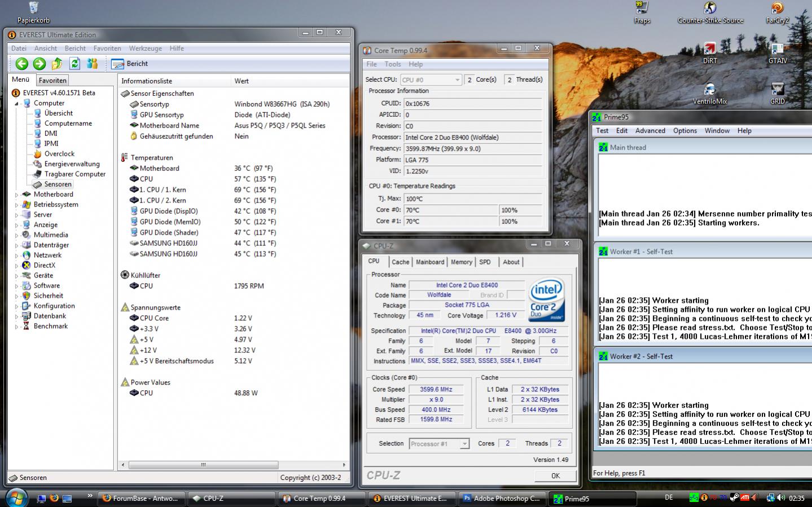The height and width of the screenshot is (507, 812).
Task: Click the Bericht report toolbar button
Action: coord(129,64)
